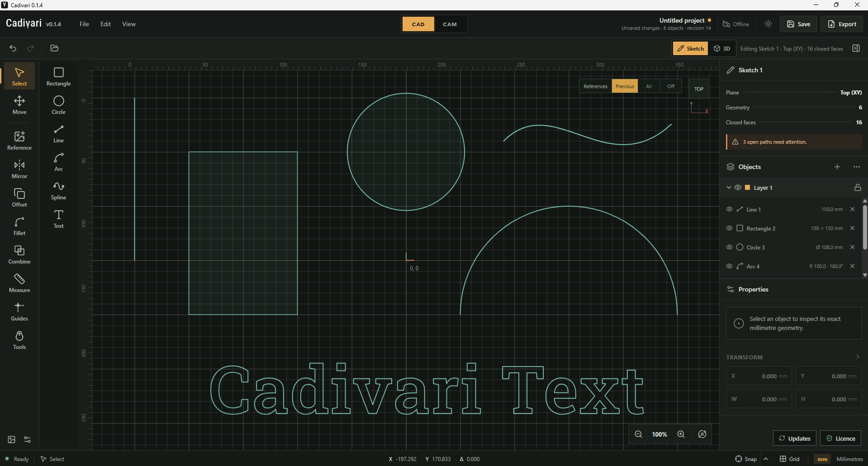
Task: Toggle visibility of Arc 4
Action: [729, 266]
